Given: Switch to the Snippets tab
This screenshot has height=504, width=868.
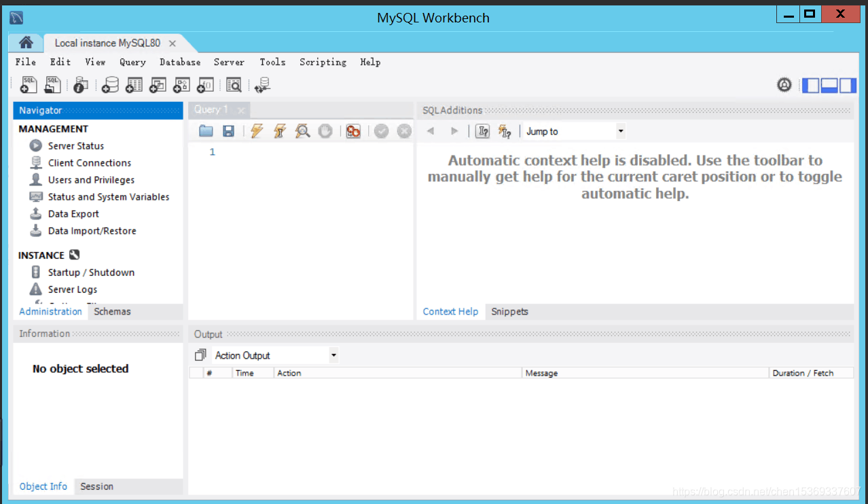Looking at the screenshot, I should click(x=509, y=312).
